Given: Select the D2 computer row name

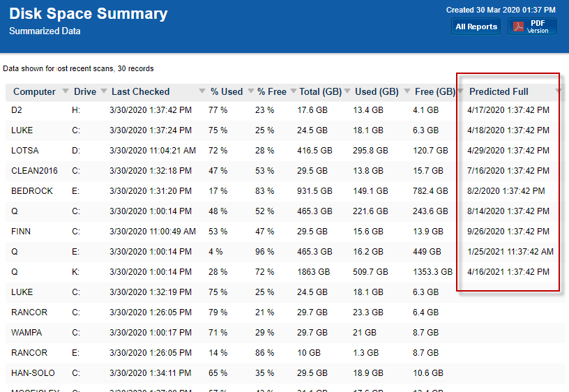Looking at the screenshot, I should [x=17, y=110].
